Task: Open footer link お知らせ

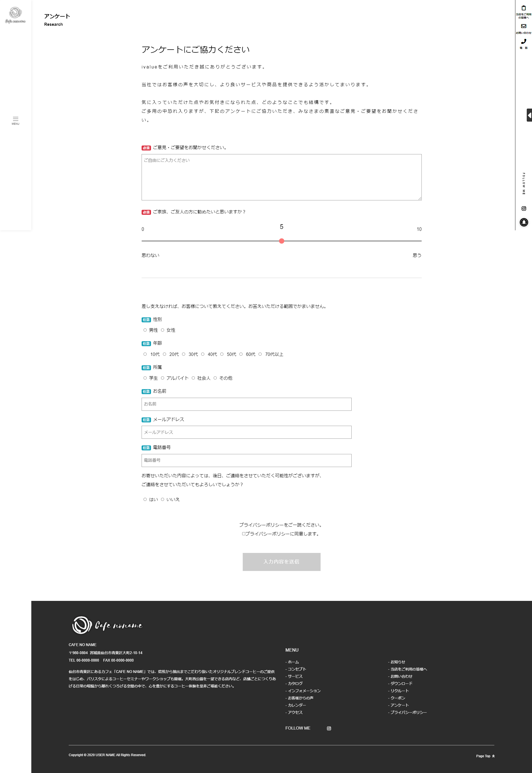Action: (x=396, y=662)
